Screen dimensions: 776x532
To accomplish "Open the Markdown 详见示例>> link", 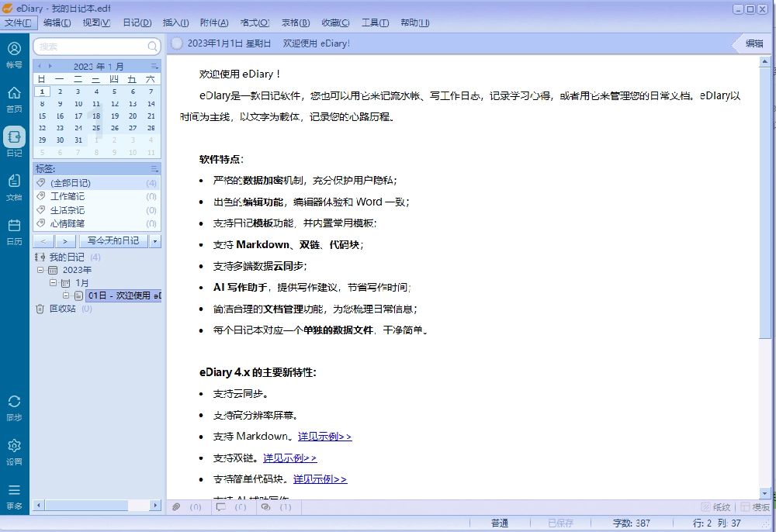I will point(324,436).
